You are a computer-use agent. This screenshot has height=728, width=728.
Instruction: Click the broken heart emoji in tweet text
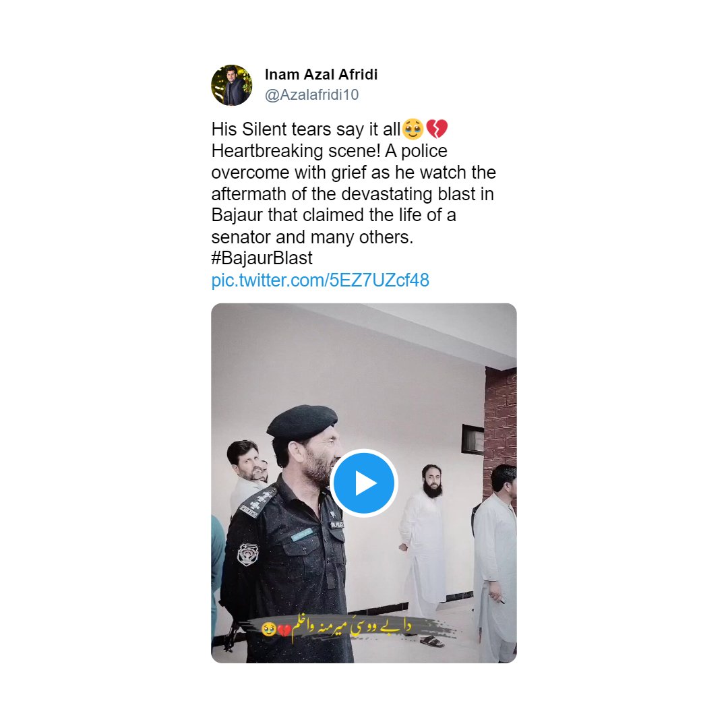(x=436, y=129)
